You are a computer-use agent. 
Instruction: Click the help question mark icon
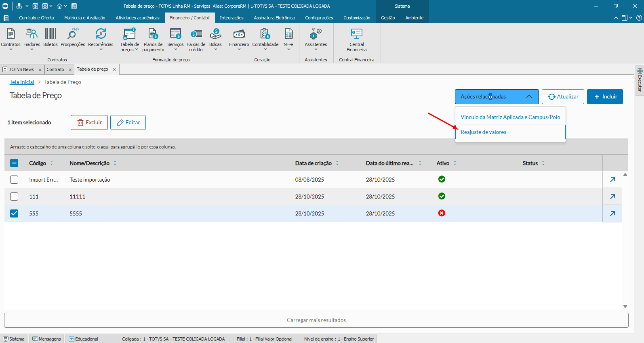[x=639, y=18]
